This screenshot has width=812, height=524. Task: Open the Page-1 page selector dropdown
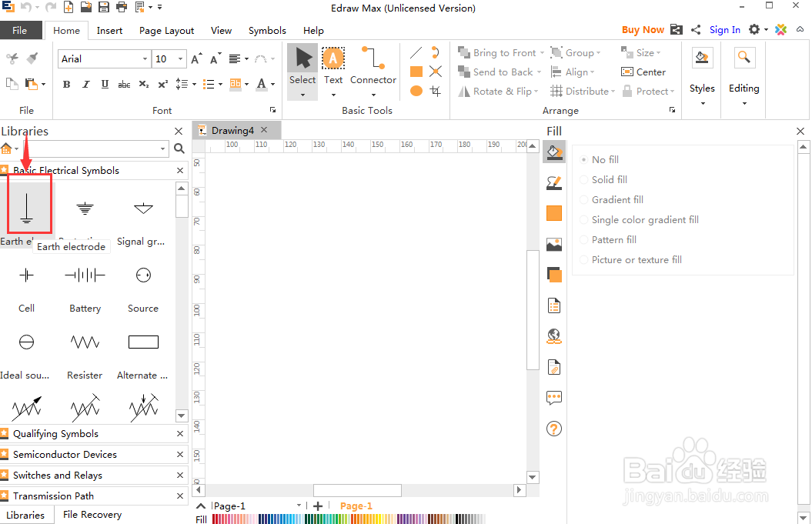(299, 506)
